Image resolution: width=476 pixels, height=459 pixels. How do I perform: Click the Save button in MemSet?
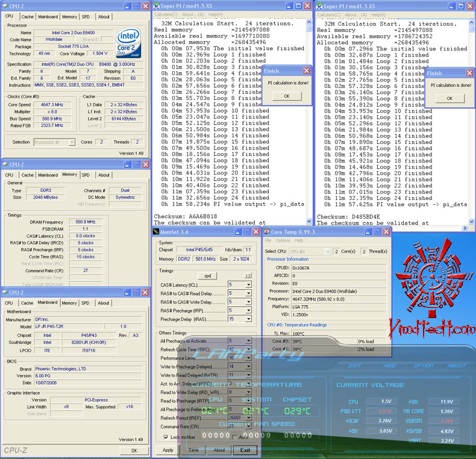click(x=193, y=450)
